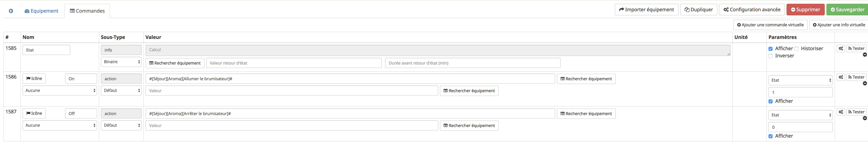Screen dimensions: 868x168
Task: Toggle Afficher checkbox for the Off command
Action: (x=770, y=136)
